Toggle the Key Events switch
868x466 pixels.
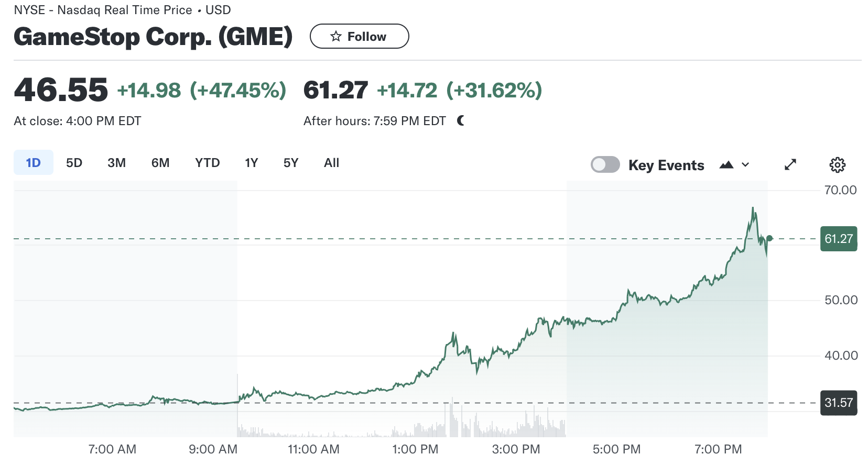click(605, 164)
